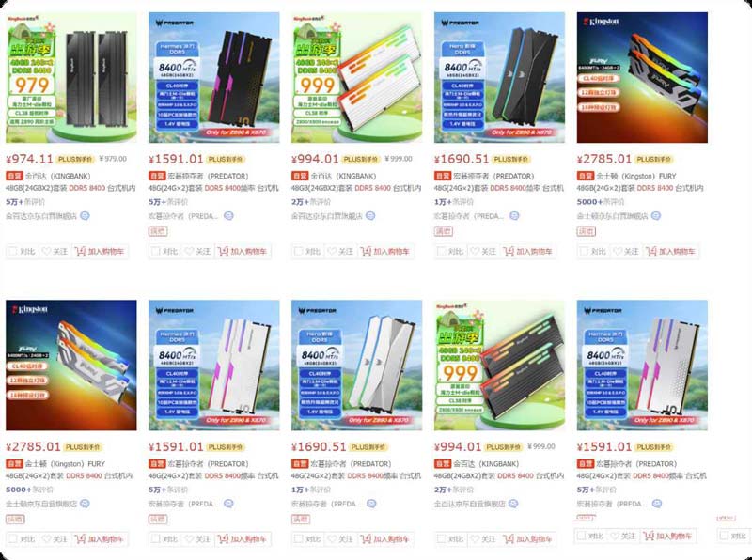The image size is (752, 560).
Task: Open the silver Kingston FURY RGB product image
Action: (71, 365)
